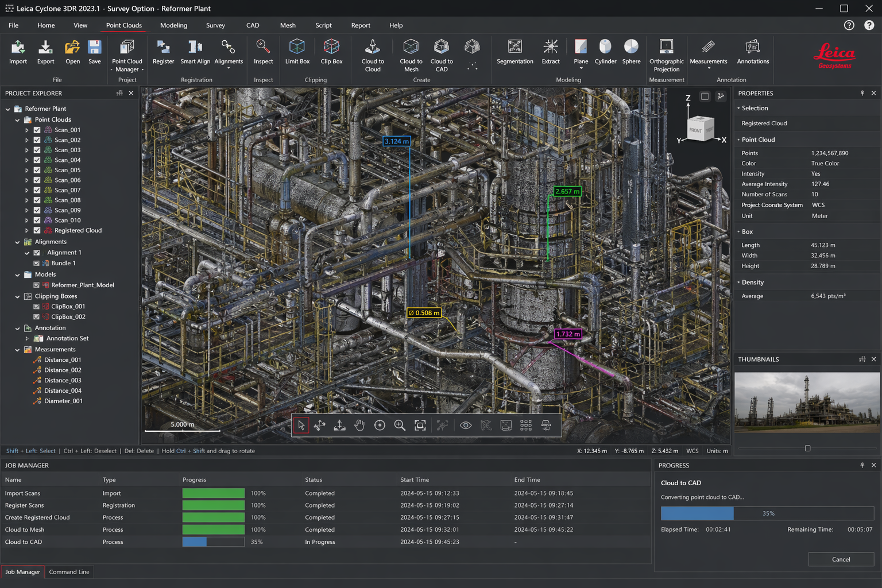Image resolution: width=882 pixels, height=588 pixels.
Task: Uncheck the Scan_007 visibility checkbox
Action: pos(37,190)
